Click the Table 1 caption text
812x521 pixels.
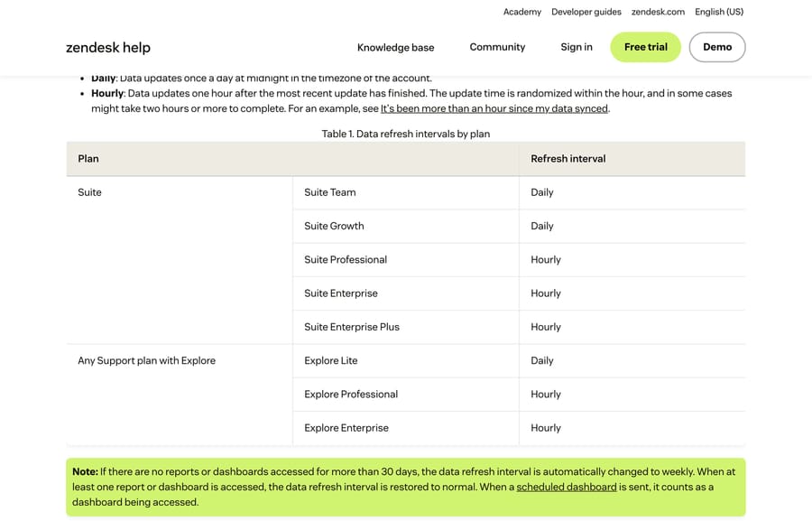click(x=406, y=134)
